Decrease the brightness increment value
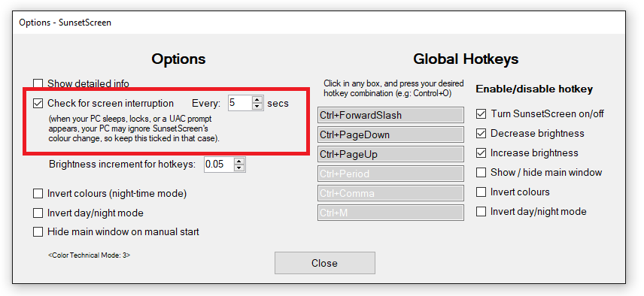Viewport: 644px width, 296px height. point(239,168)
